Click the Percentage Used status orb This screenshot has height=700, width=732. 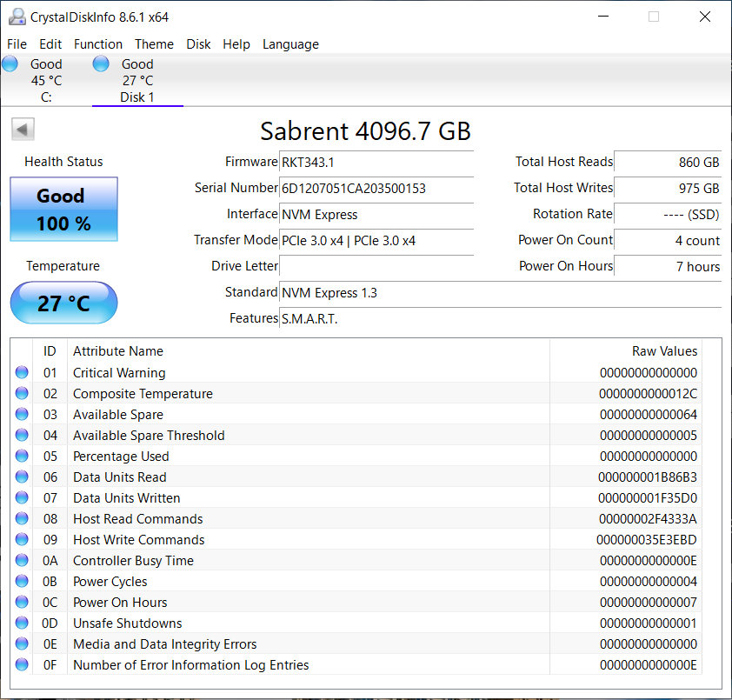point(22,457)
